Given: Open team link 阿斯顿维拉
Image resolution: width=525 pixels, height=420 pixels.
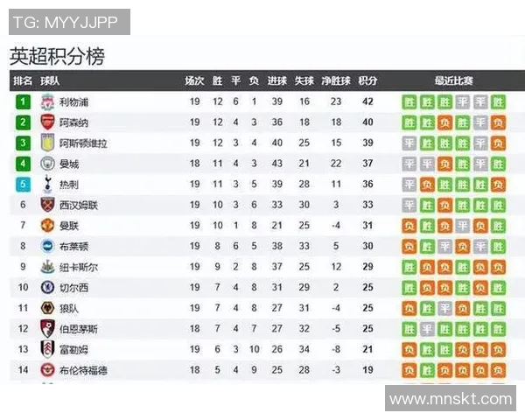Looking at the screenshot, I should (83, 143).
